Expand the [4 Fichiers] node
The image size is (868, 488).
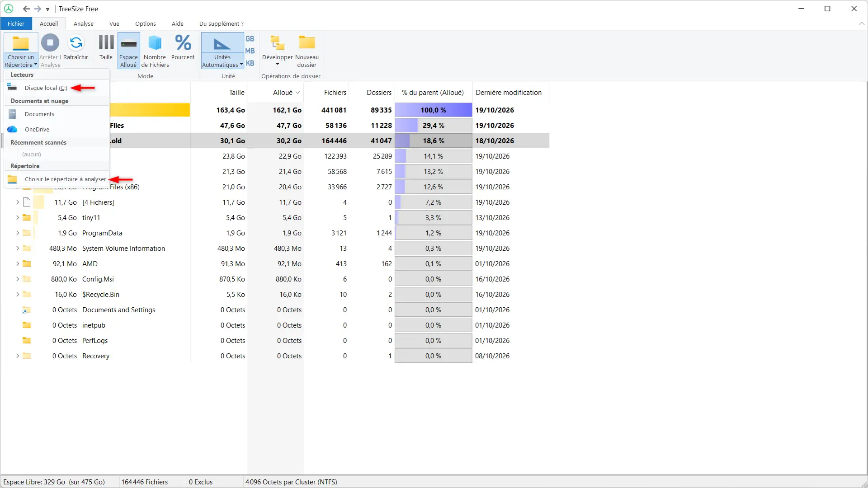[18, 202]
